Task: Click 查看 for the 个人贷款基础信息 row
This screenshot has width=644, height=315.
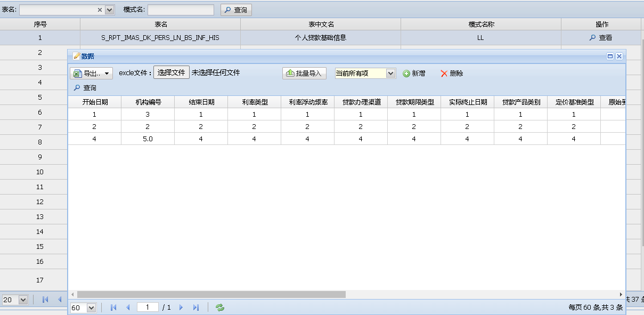Action: tap(600, 38)
